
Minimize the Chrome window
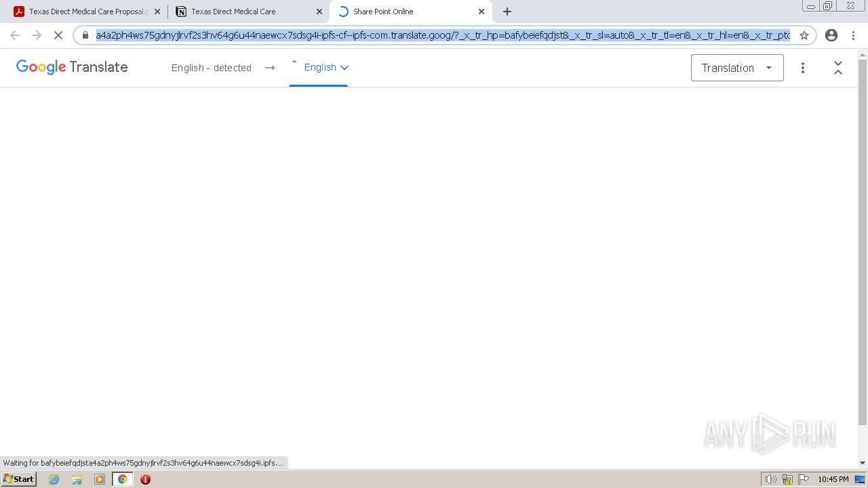810,6
